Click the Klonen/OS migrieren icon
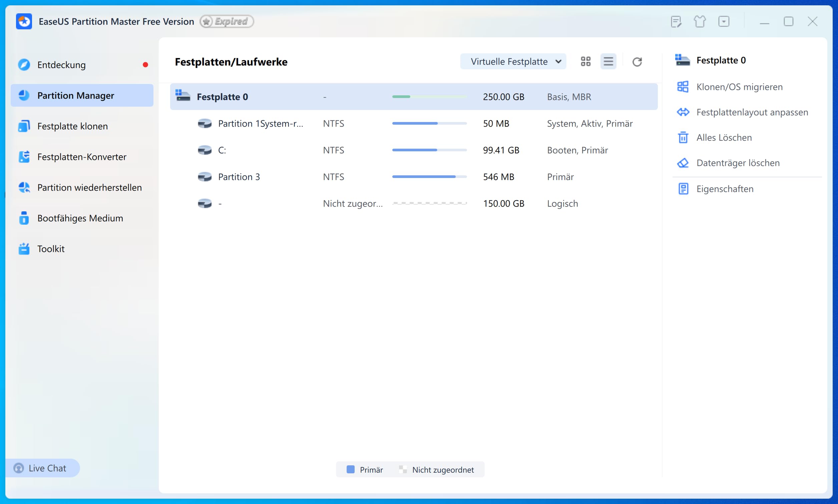Screen dimensions: 838x504 pos(683,87)
